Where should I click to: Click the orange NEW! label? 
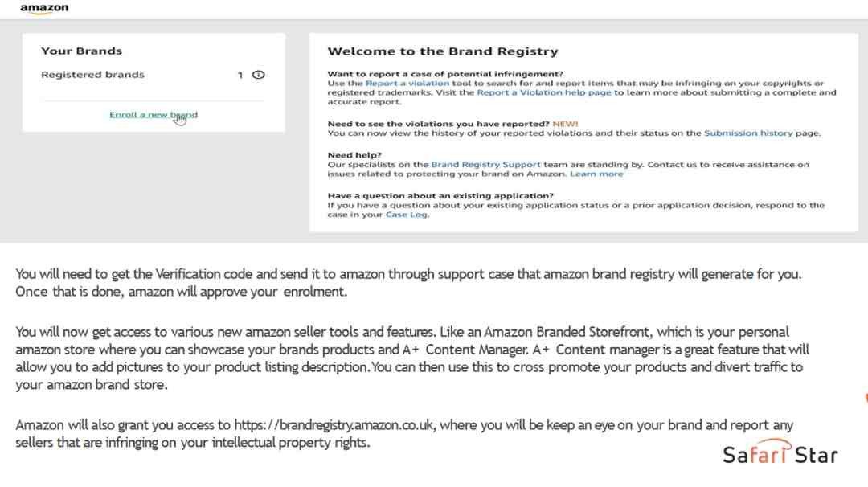tap(565, 124)
